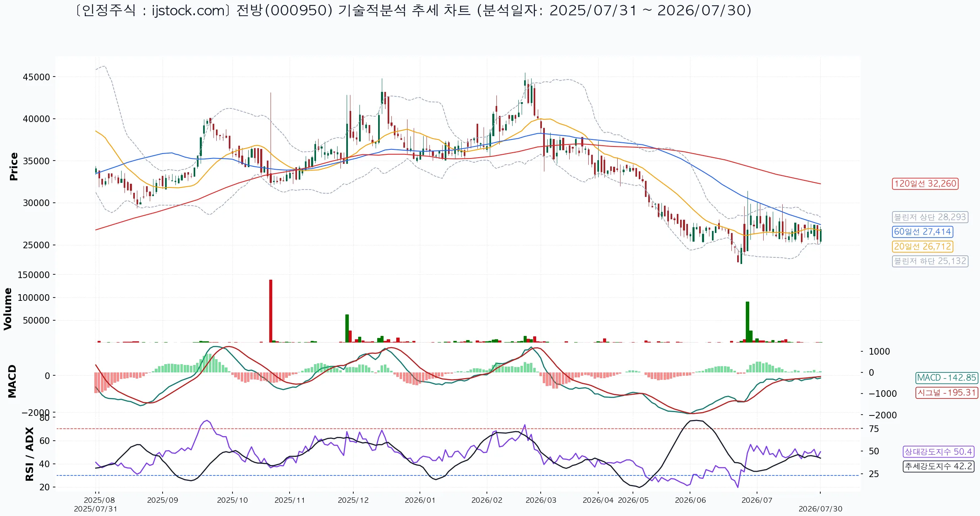
Task: Click the left RSI axis 40 tick label
Action: [x=44, y=464]
